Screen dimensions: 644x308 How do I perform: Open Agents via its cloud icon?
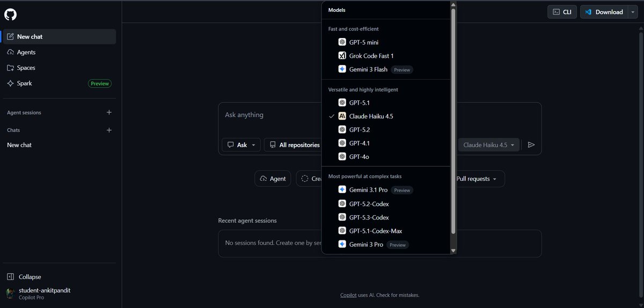(x=11, y=53)
